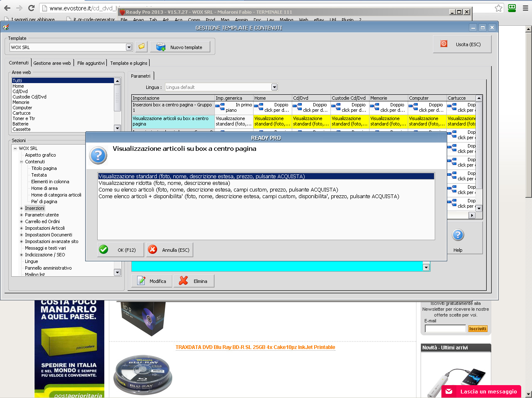Screen dimensions: 532x398
Task: Switch to Template e plugins tab
Action: (129, 63)
